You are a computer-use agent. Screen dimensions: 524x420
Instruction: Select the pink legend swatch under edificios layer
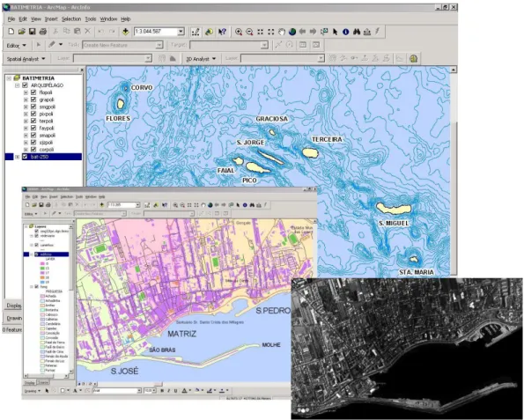(42, 263)
